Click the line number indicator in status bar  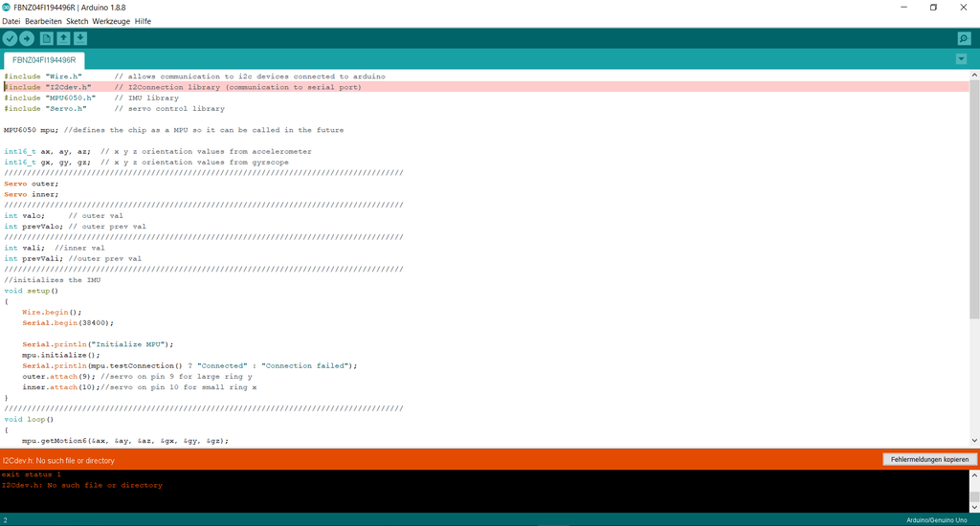[5, 519]
